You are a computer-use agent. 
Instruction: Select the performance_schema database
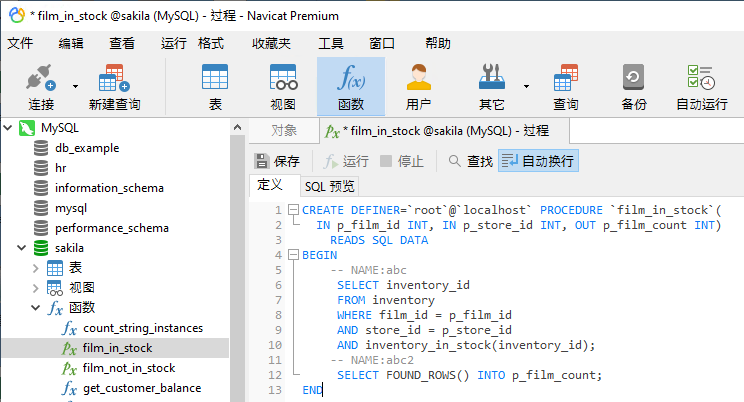click(x=112, y=228)
